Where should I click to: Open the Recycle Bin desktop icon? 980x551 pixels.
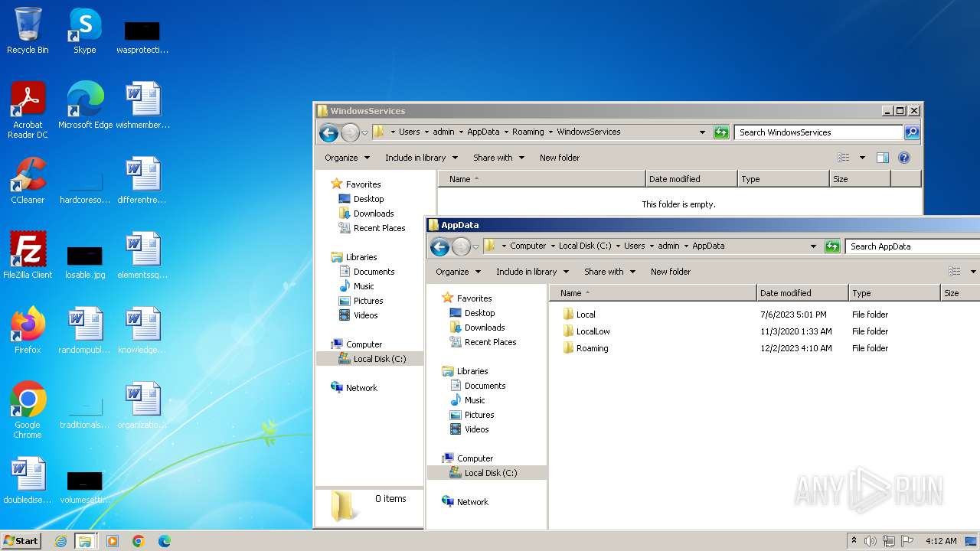click(28, 31)
